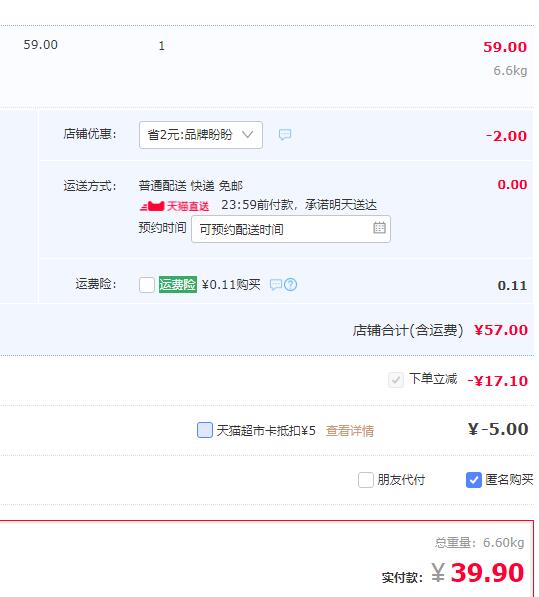Click the -¥17.10 order discount amount

[x=498, y=381]
